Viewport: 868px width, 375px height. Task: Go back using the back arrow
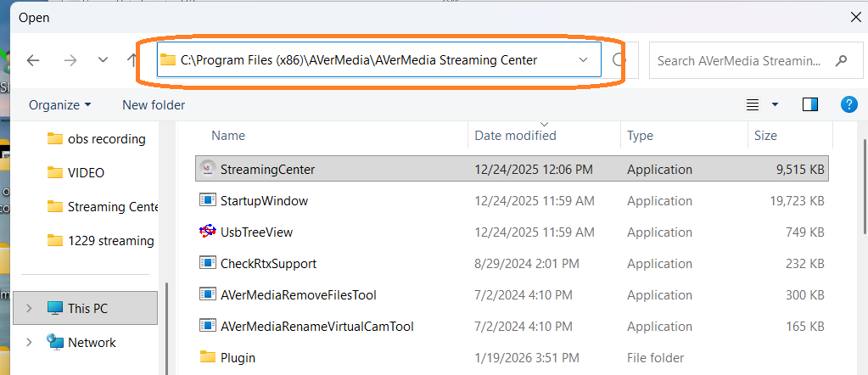tap(32, 60)
